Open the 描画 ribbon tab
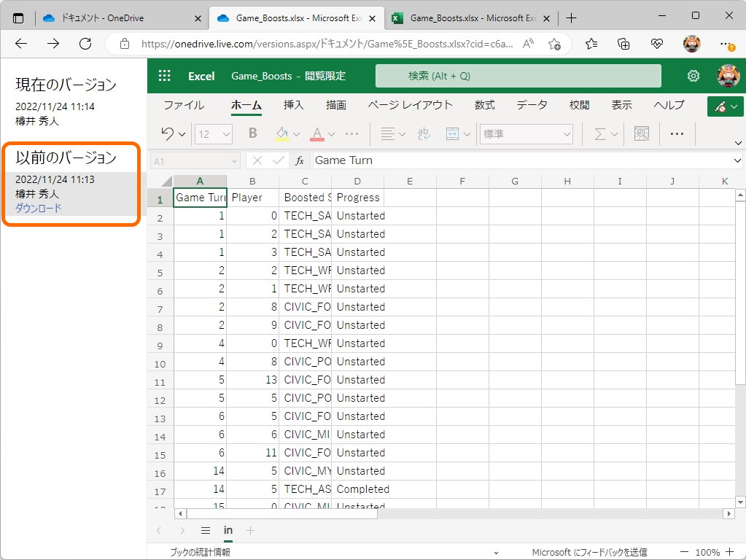Viewport: 746px width, 560px height. [x=336, y=105]
